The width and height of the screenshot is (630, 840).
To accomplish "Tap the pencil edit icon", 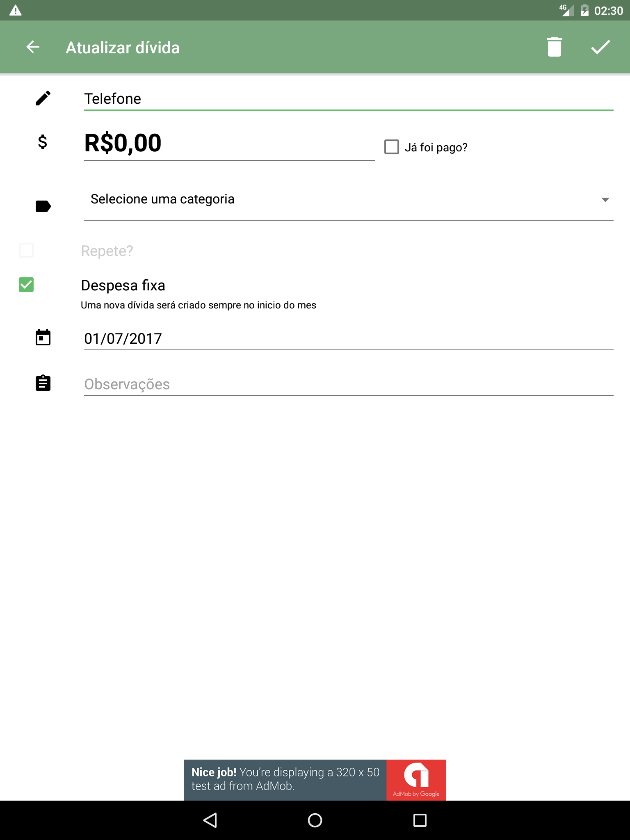I will (43, 98).
